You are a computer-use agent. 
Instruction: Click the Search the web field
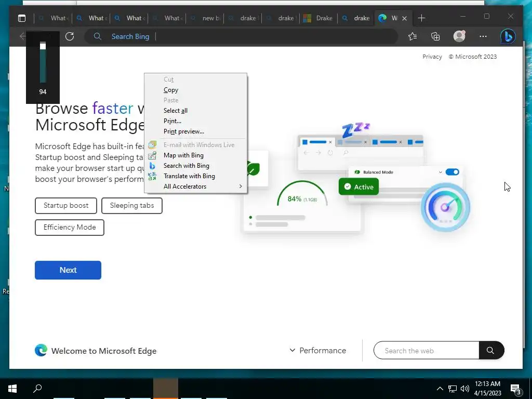pos(426,350)
